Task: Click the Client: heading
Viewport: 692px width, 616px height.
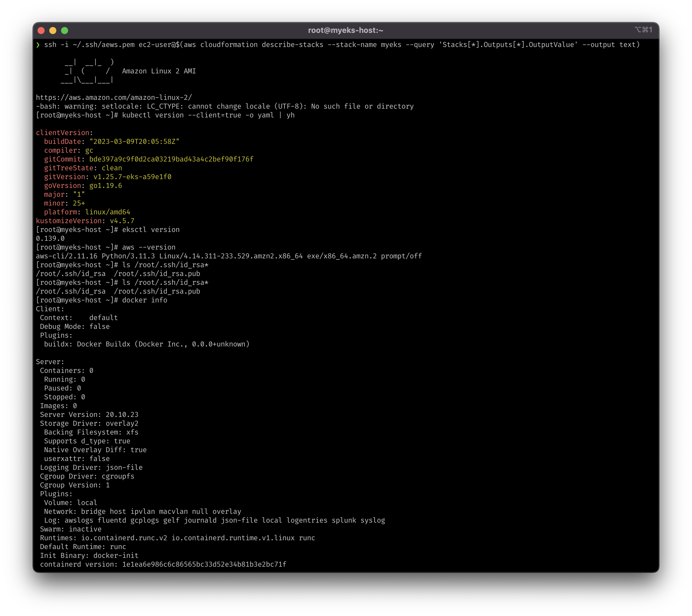Action: [x=50, y=309]
